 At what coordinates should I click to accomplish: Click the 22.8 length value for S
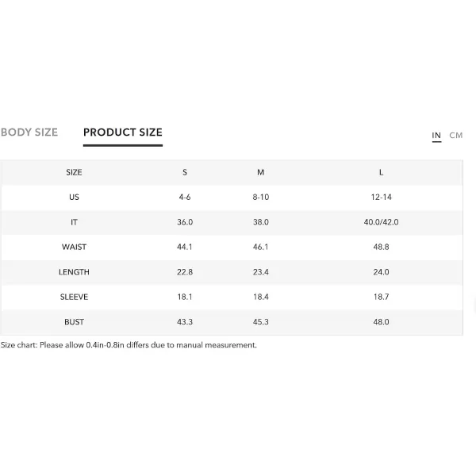(185, 272)
